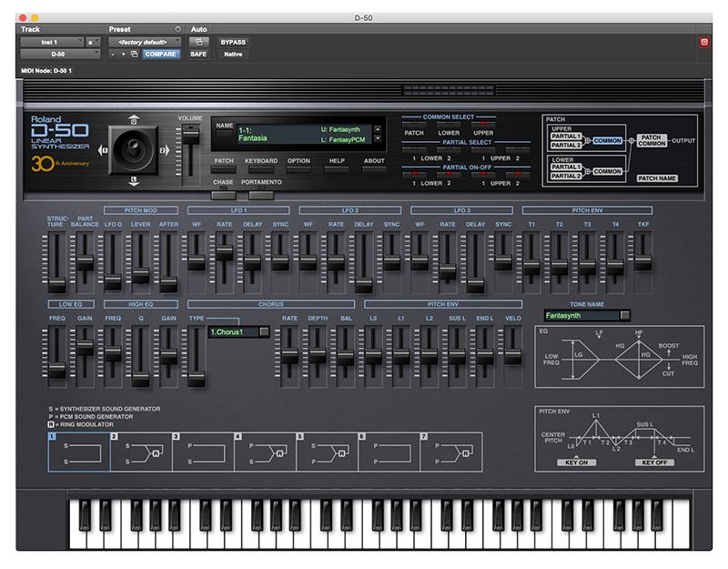The width and height of the screenshot is (728, 569).
Task: Open Upper Partial 1 in patch diagram
Action: (x=566, y=137)
